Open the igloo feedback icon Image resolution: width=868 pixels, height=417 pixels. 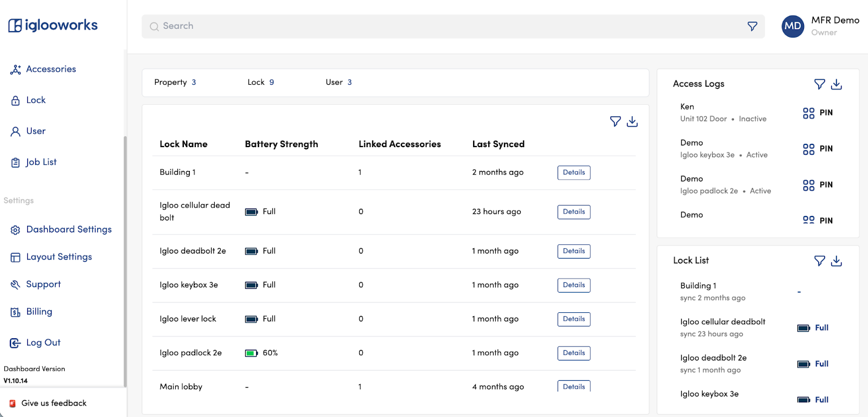click(x=12, y=403)
